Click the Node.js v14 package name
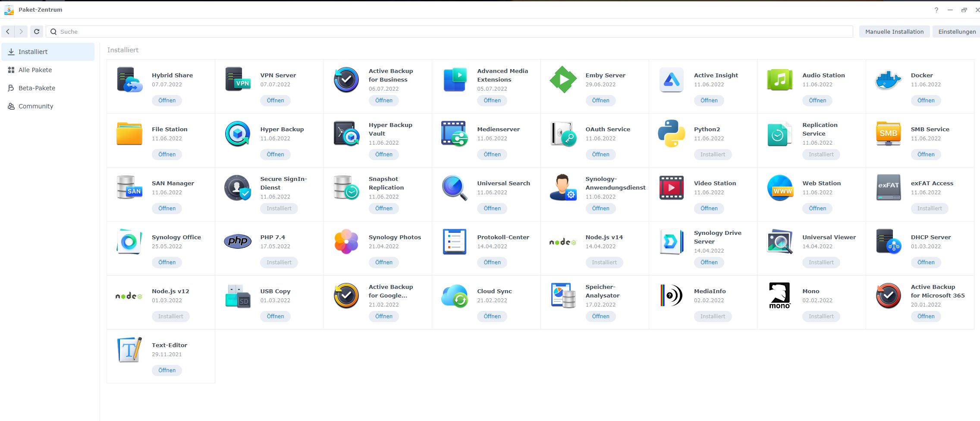The width and height of the screenshot is (980, 421). point(604,237)
